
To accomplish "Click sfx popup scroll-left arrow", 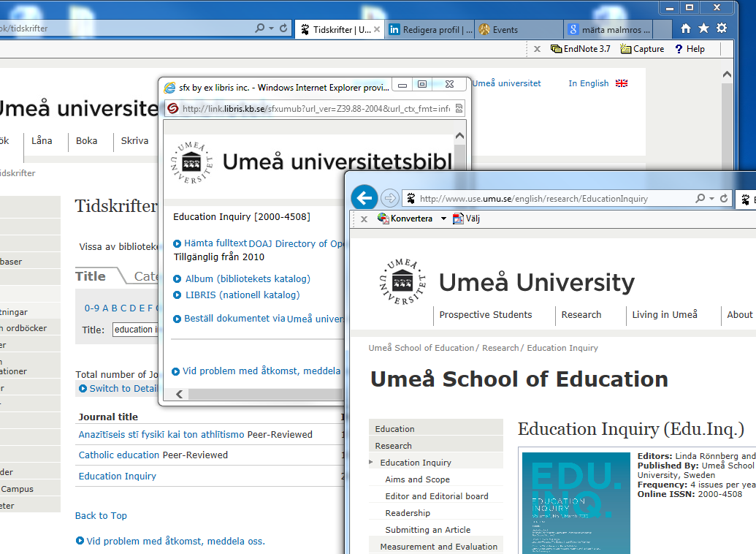I will click(x=180, y=394).
